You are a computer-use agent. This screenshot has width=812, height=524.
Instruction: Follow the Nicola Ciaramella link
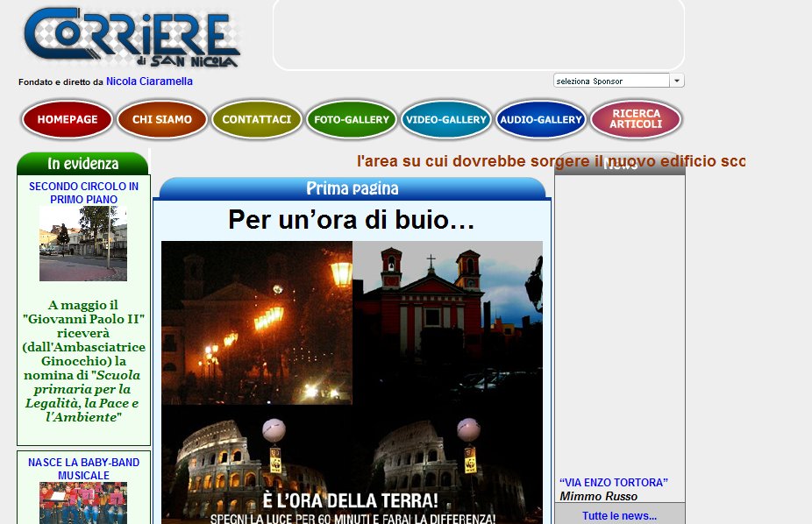[149, 81]
